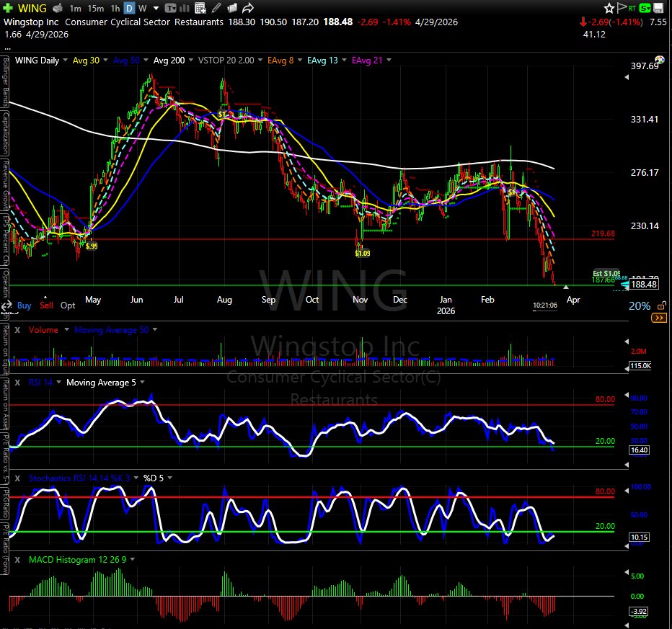Toggle the scale lock icon
672x629 pixels.
click(x=662, y=305)
